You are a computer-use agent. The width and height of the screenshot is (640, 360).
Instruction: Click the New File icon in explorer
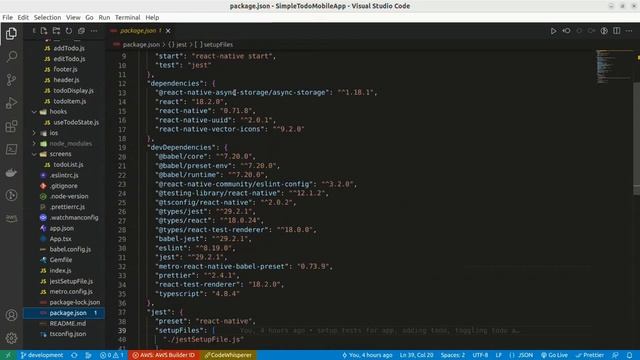(44, 31)
